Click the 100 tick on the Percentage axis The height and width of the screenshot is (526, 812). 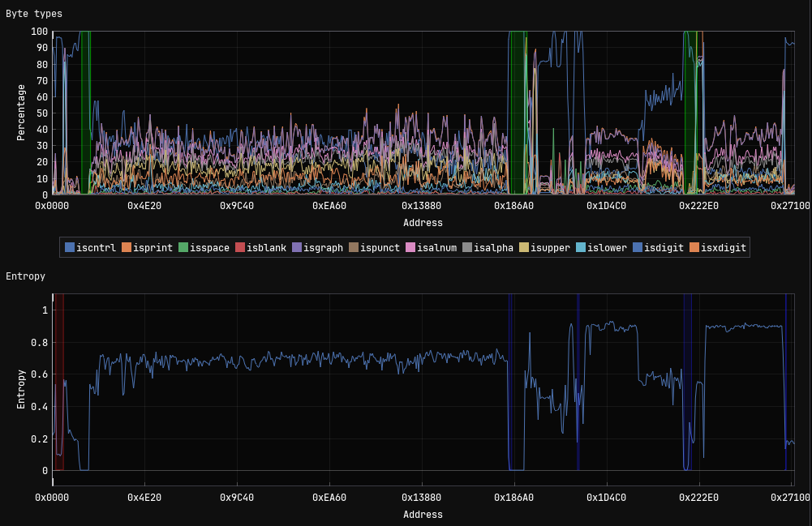point(40,32)
